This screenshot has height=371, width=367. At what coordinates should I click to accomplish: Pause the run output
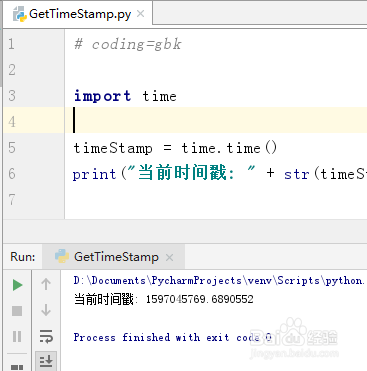(17, 336)
